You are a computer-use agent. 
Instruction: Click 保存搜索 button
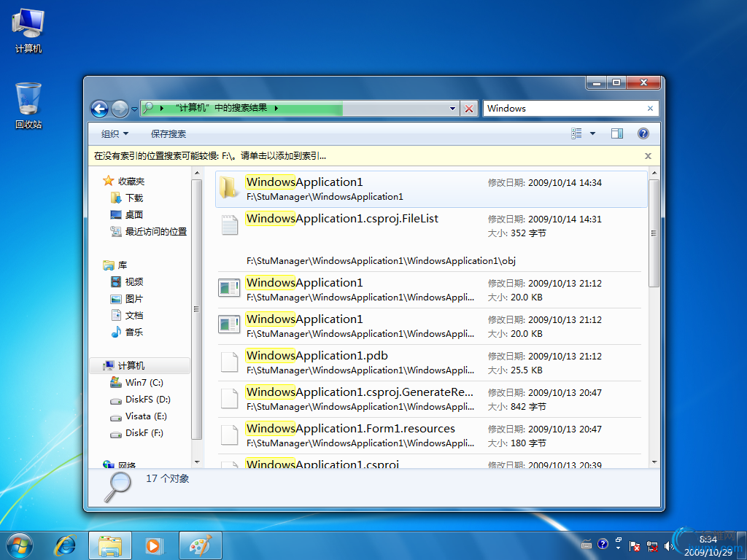[x=169, y=134]
